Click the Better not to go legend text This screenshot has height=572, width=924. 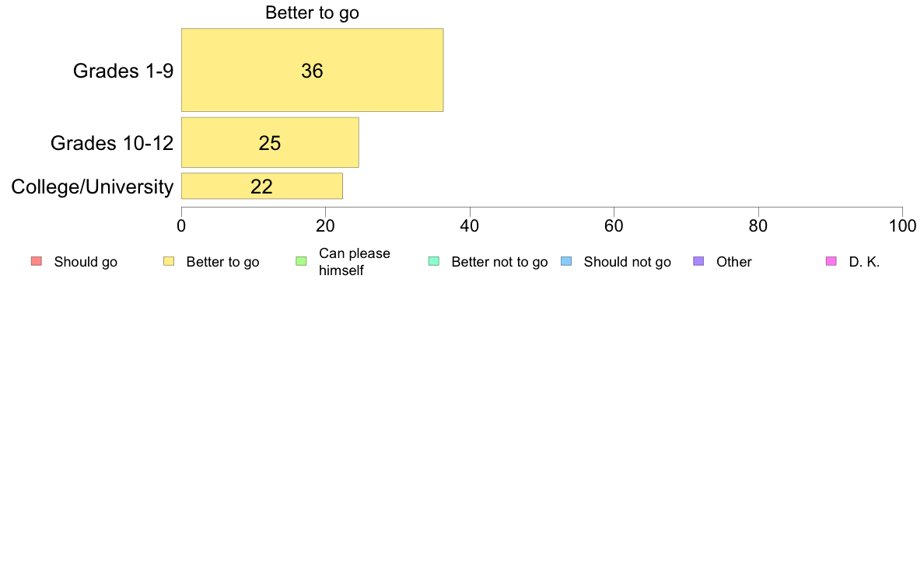pos(499,262)
